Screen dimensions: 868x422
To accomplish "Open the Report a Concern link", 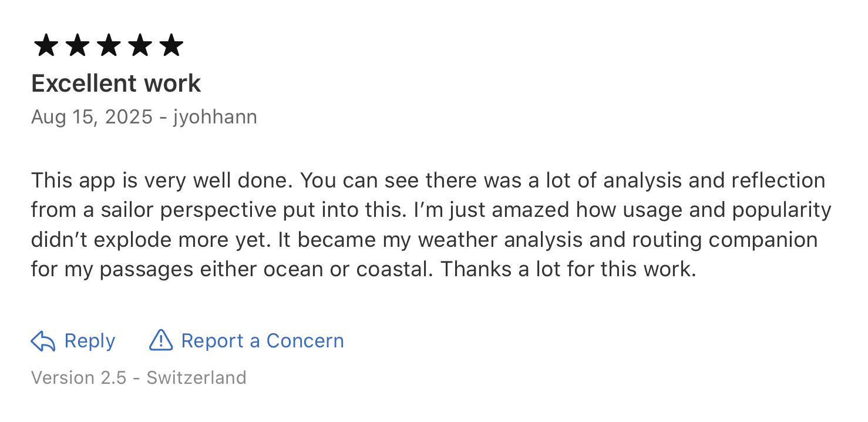I will pyautogui.click(x=262, y=341).
